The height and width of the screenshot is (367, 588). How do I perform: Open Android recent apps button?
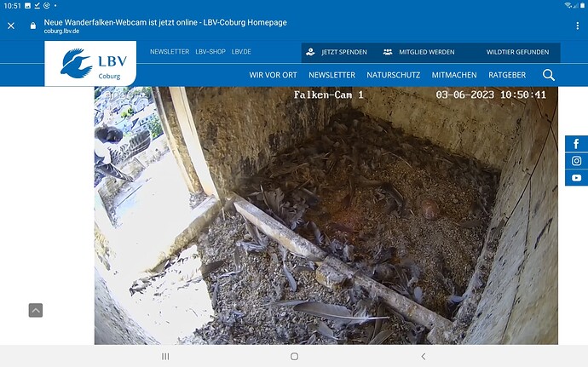(165, 356)
